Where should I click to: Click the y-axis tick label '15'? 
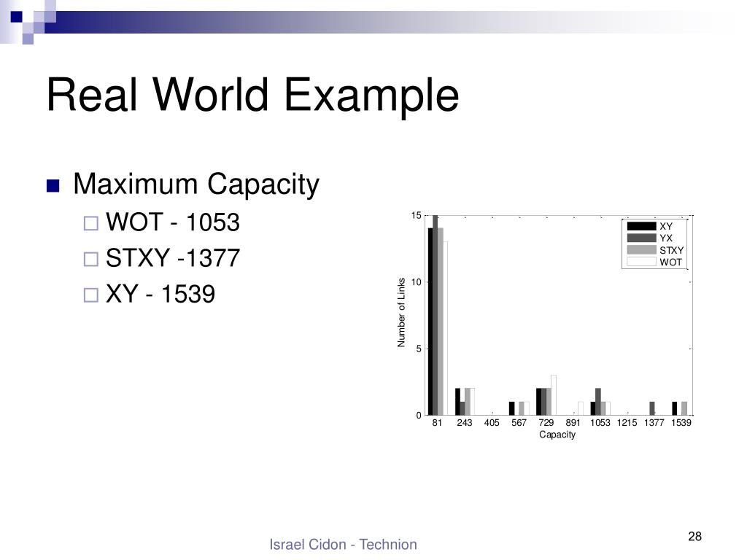click(417, 216)
